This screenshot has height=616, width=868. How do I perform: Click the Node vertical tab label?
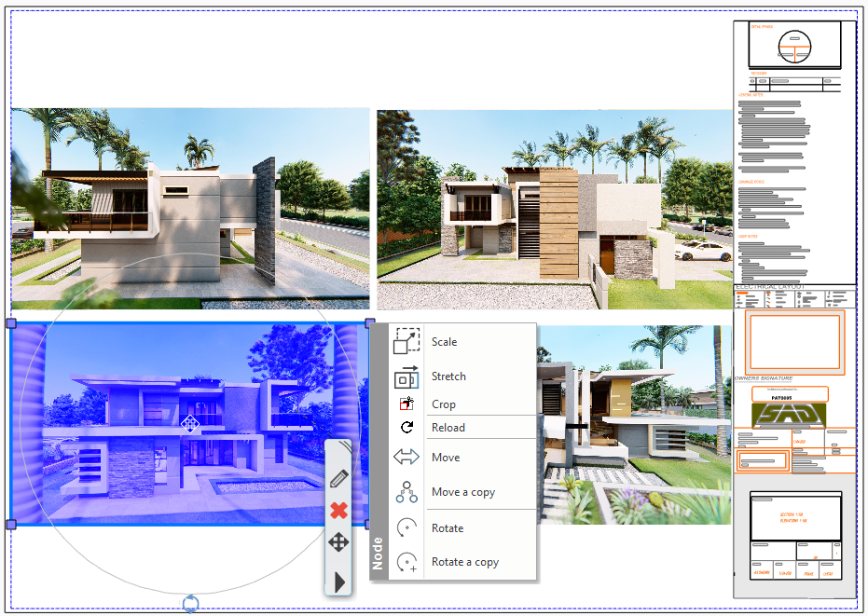click(x=378, y=554)
